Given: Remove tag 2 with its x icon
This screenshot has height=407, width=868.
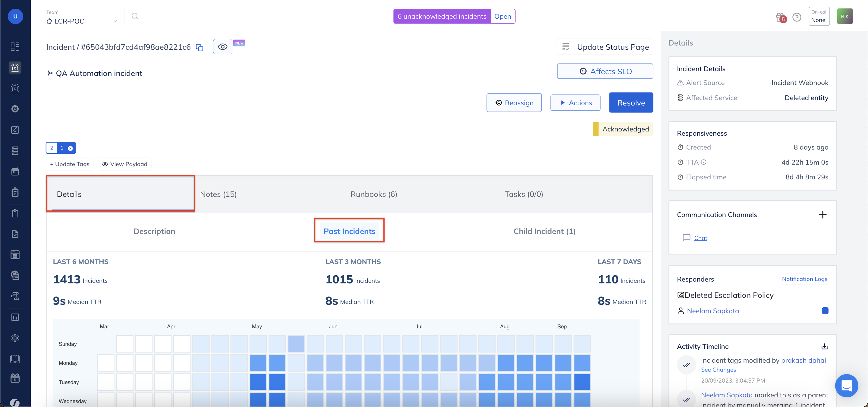Looking at the screenshot, I should pyautogui.click(x=71, y=148).
